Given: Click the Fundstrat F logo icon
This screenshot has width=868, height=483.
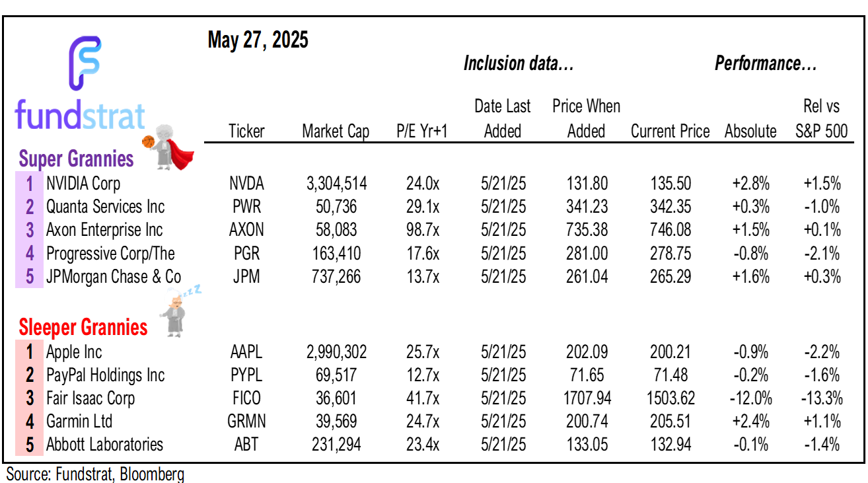Looking at the screenshot, I should tap(85, 63).
